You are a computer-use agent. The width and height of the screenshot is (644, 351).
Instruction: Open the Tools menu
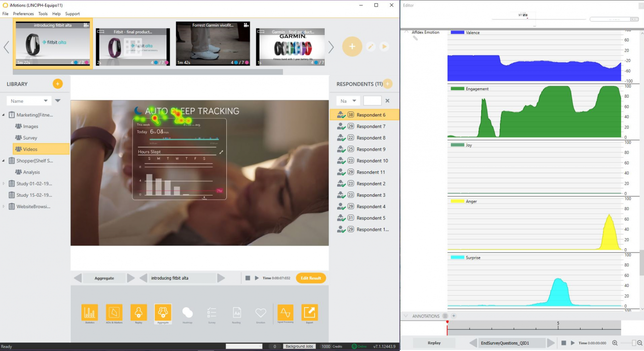[43, 14]
